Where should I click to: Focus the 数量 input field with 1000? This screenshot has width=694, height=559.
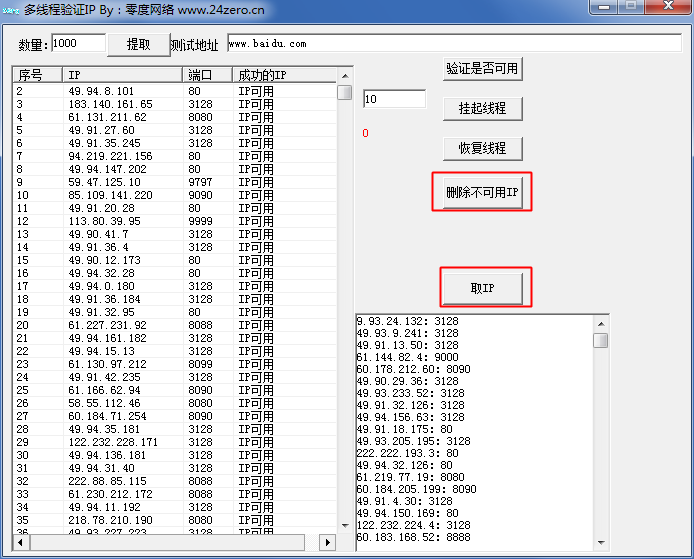pos(78,43)
